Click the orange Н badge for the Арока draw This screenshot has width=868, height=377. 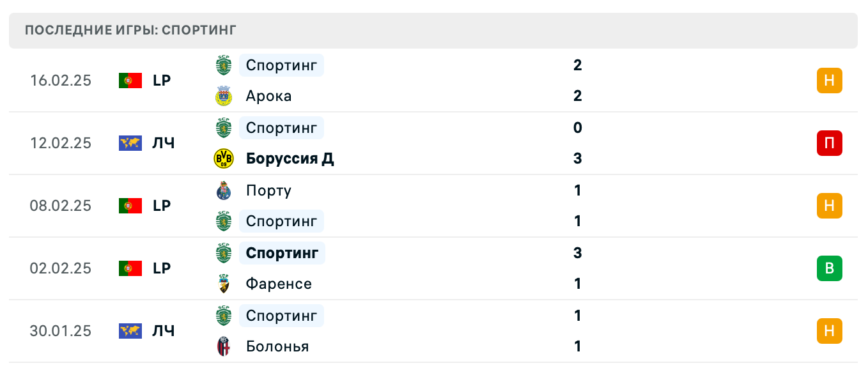[x=830, y=81]
